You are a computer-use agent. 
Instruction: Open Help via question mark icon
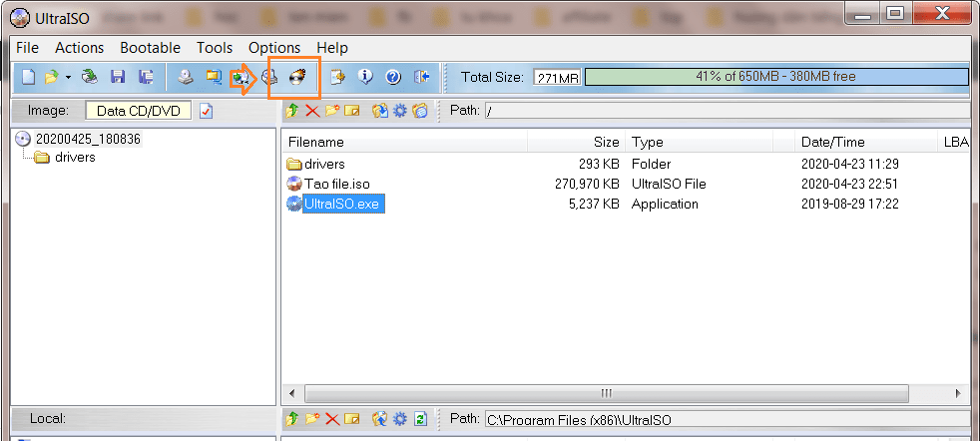(x=393, y=77)
